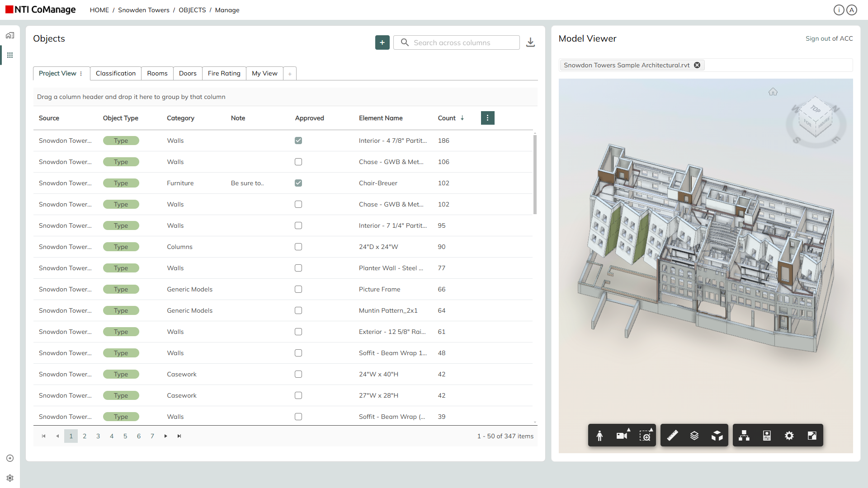Click the expand arrow circle in sidebar
Screen dimensions: 868x488
[x=10, y=458]
